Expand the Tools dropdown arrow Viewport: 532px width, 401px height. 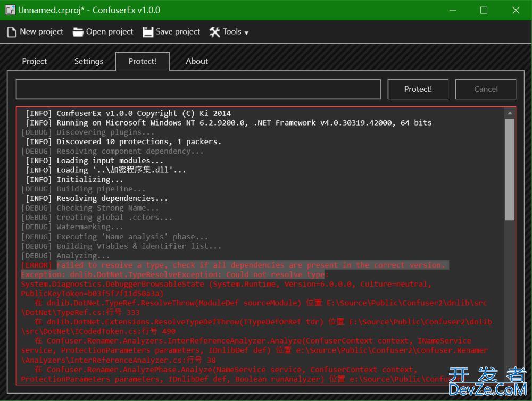[246, 33]
